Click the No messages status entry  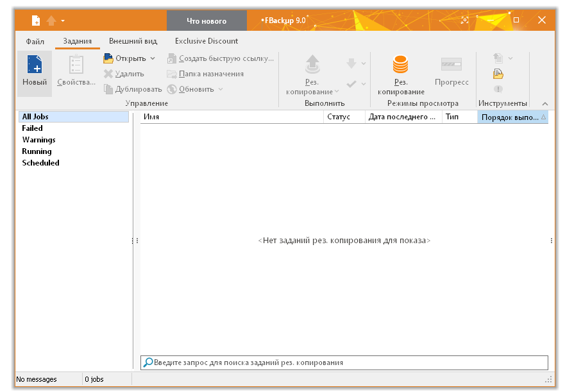coord(37,379)
